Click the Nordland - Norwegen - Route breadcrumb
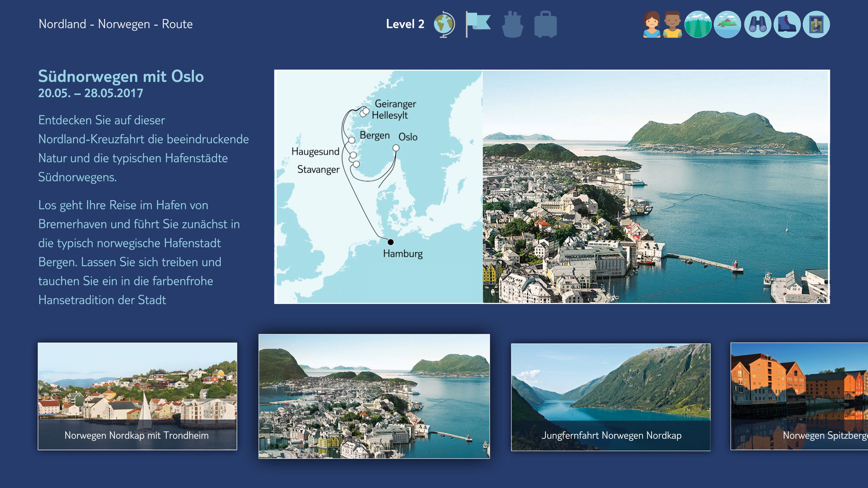Screen dimensions: 868x488 tap(116, 24)
